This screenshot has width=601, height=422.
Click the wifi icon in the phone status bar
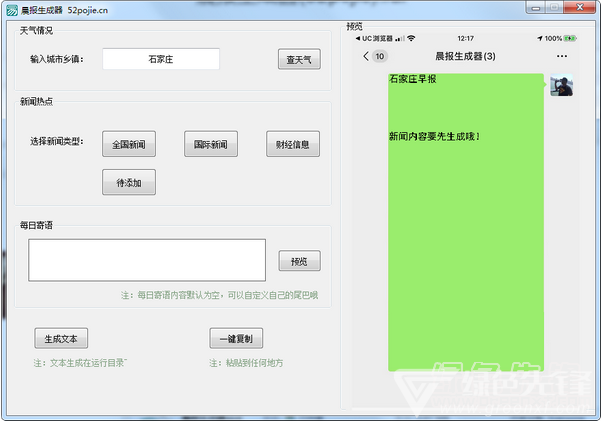point(411,38)
